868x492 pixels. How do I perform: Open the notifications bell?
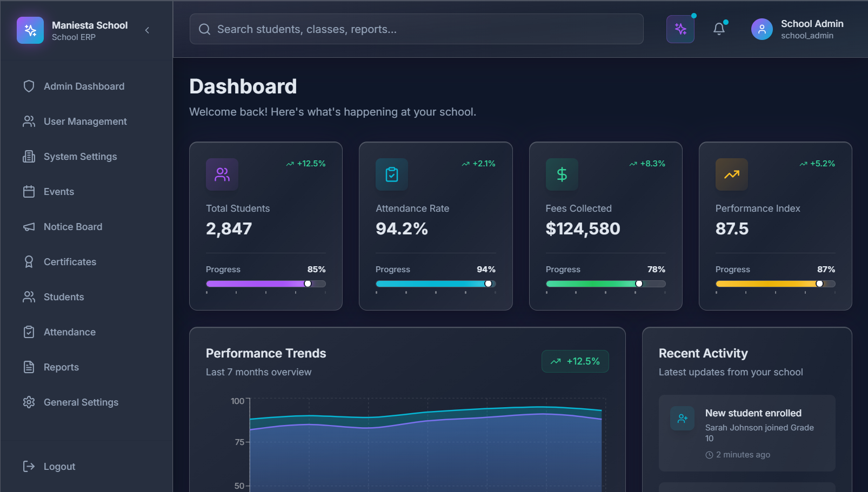tap(719, 29)
